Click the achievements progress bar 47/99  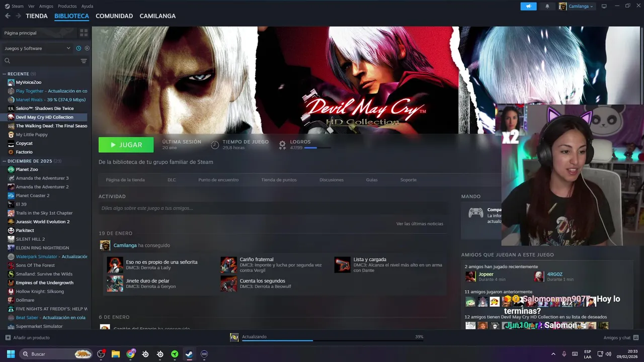coord(317,148)
